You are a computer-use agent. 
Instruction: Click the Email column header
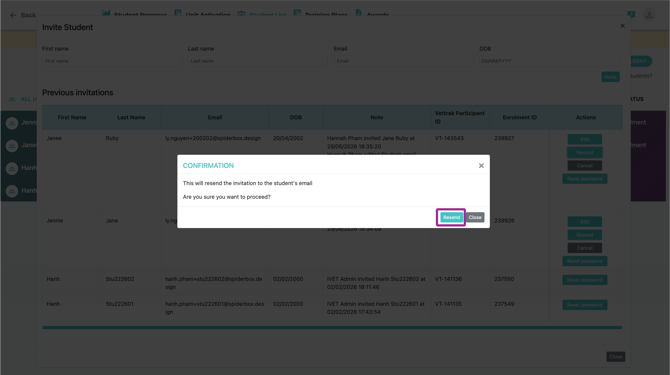coord(215,117)
